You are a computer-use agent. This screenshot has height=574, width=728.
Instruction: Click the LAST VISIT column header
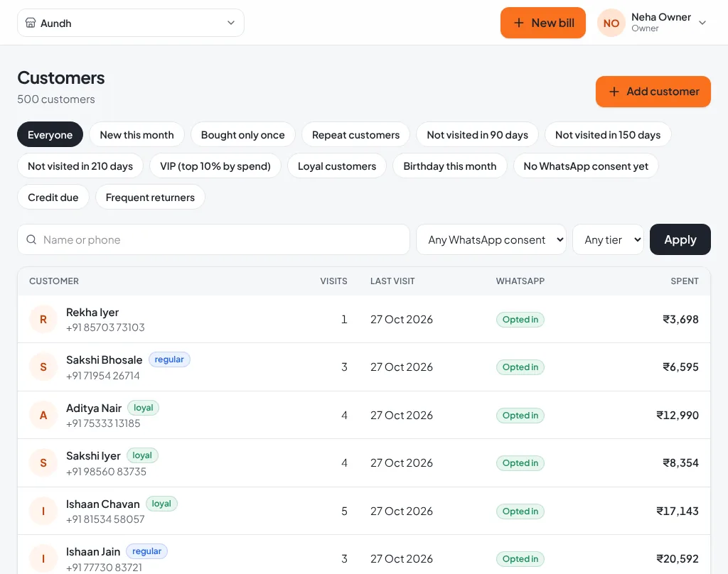tap(392, 281)
